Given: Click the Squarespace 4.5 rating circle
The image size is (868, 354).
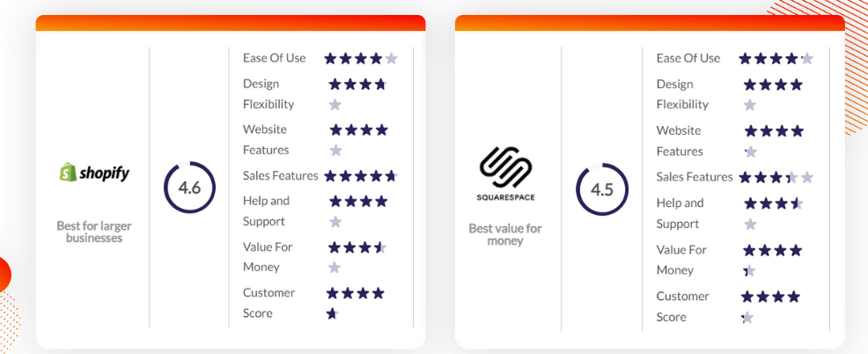Looking at the screenshot, I should pos(602,189).
